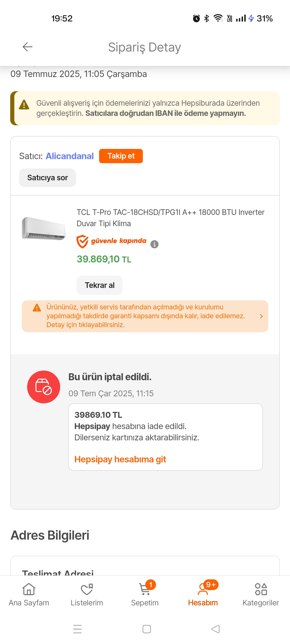Open the info icon beside güvenle kapında
This screenshot has width=290, height=644.
[x=154, y=244]
